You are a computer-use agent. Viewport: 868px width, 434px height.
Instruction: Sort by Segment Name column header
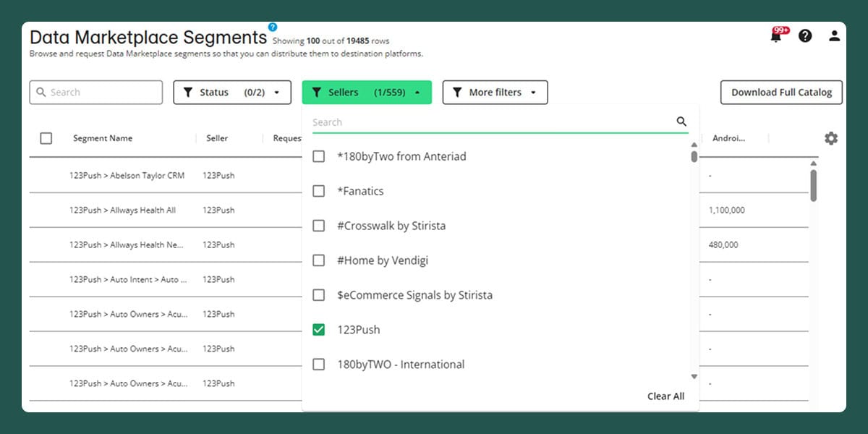(x=103, y=138)
